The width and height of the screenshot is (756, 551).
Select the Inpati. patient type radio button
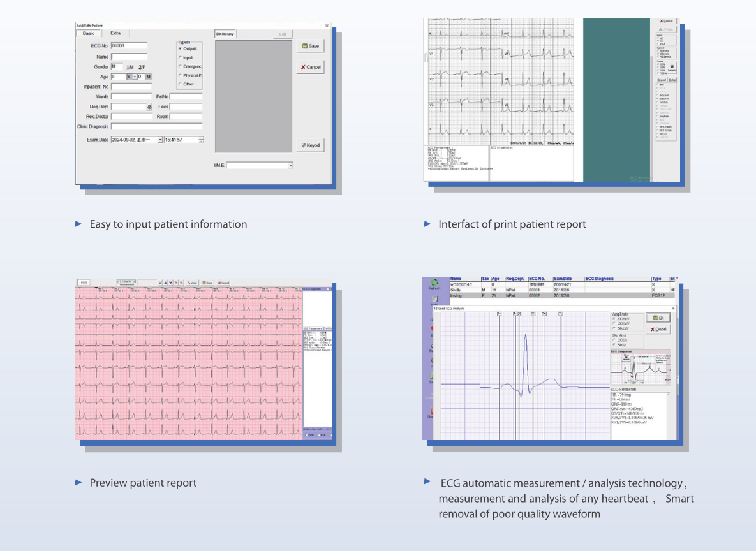pos(180,57)
